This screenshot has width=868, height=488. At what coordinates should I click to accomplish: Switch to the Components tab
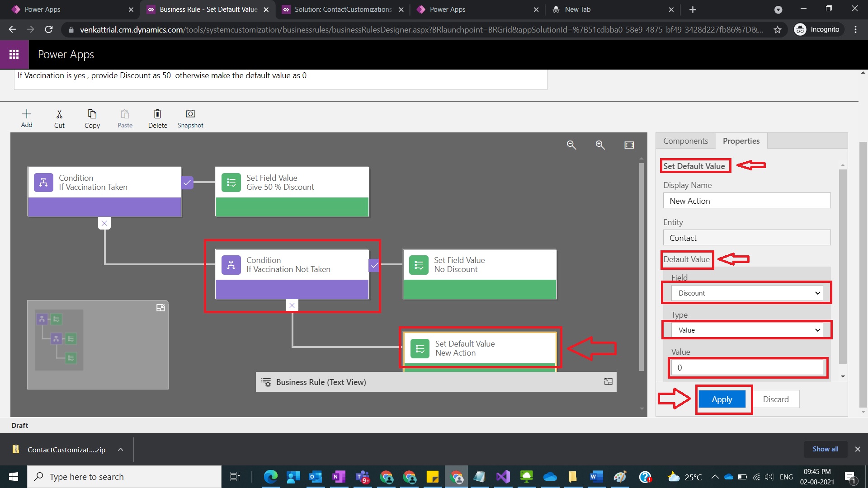(x=685, y=141)
